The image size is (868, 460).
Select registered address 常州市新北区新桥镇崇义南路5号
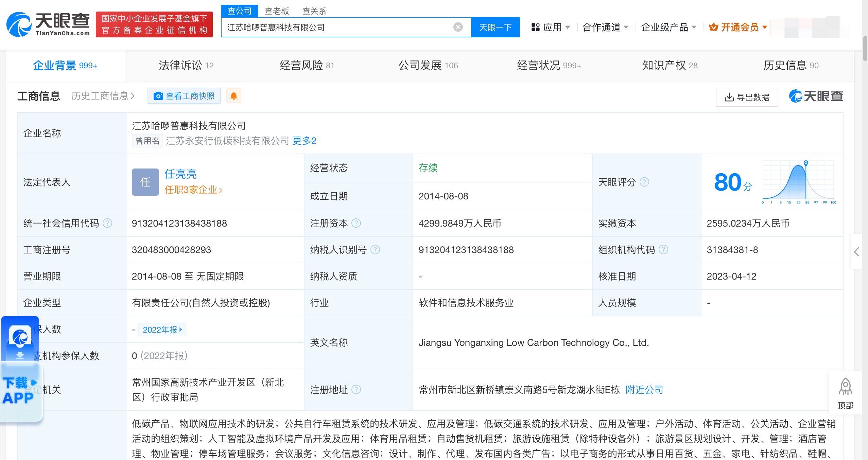click(x=519, y=390)
